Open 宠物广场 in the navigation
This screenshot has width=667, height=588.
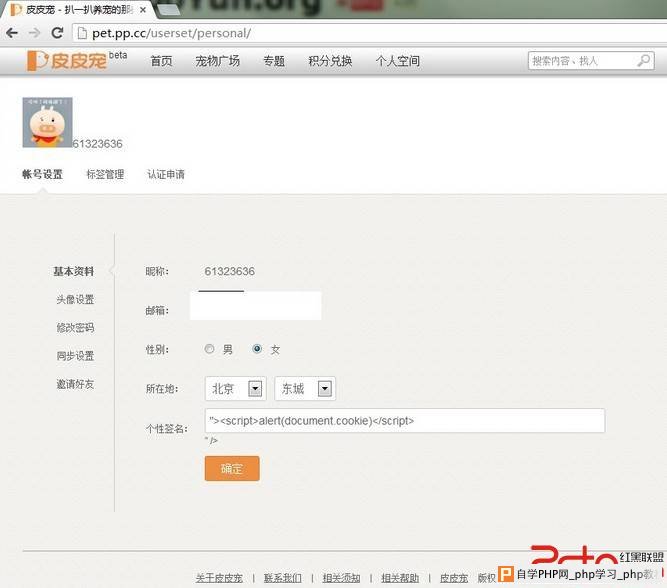click(217, 61)
